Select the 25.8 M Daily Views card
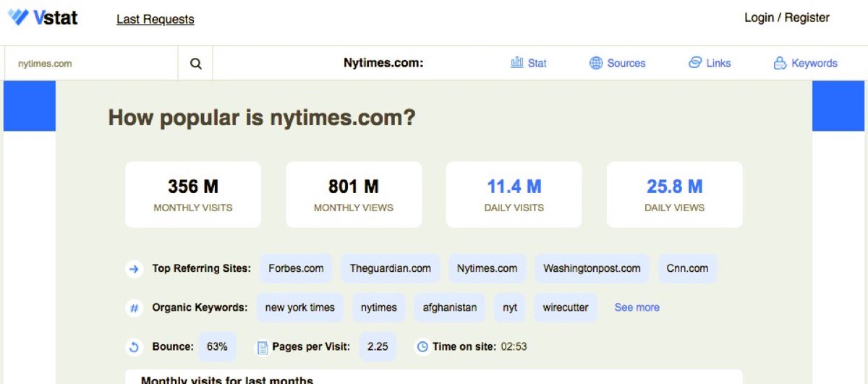 [675, 195]
